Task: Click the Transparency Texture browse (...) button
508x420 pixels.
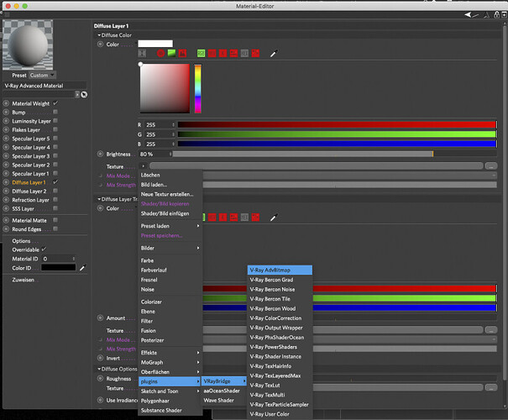Action: pos(491,330)
